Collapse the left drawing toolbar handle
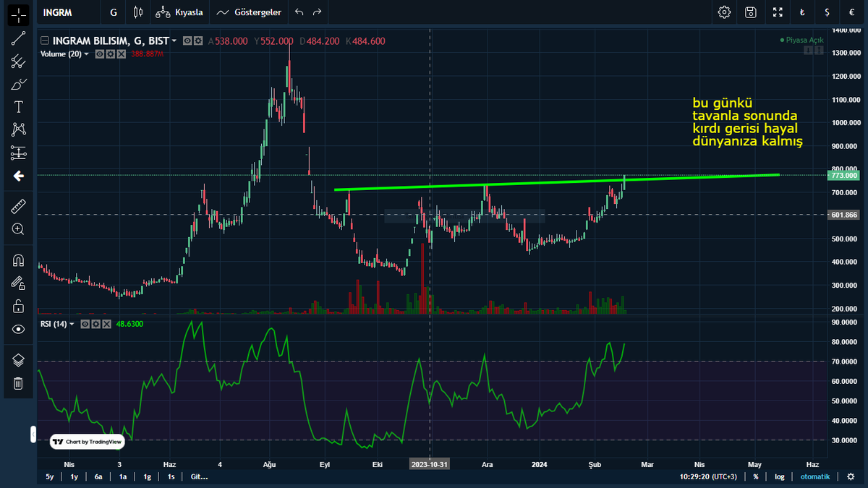This screenshot has height=488, width=868. pos(33,434)
